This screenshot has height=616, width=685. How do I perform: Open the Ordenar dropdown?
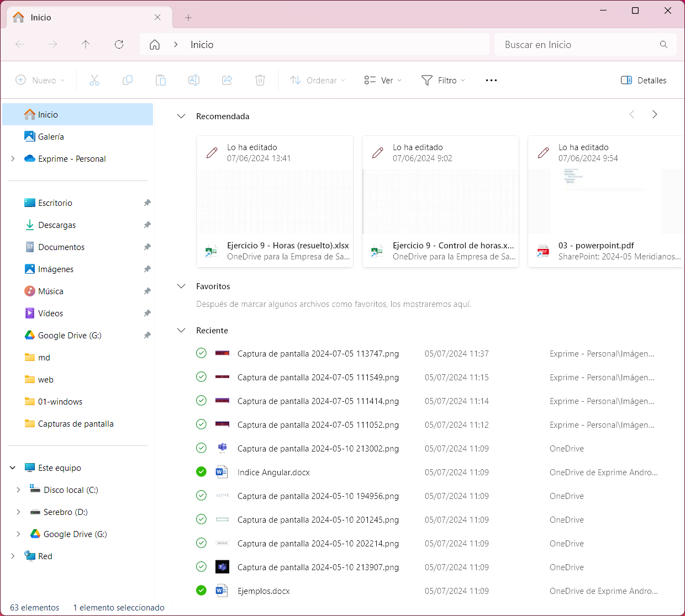pos(318,80)
